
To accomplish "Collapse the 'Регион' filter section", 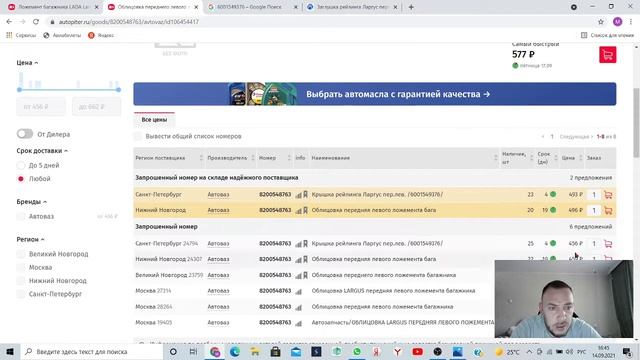I will (30, 239).
